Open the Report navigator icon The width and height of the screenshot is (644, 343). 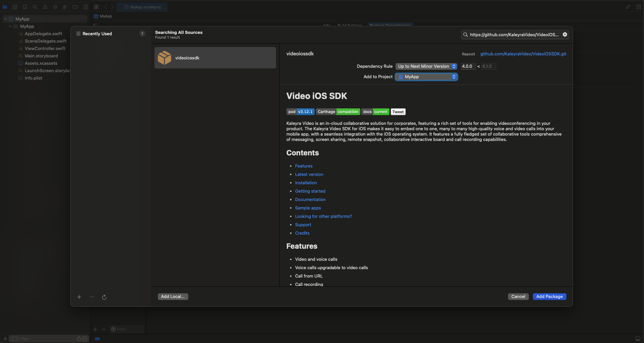(x=86, y=7)
